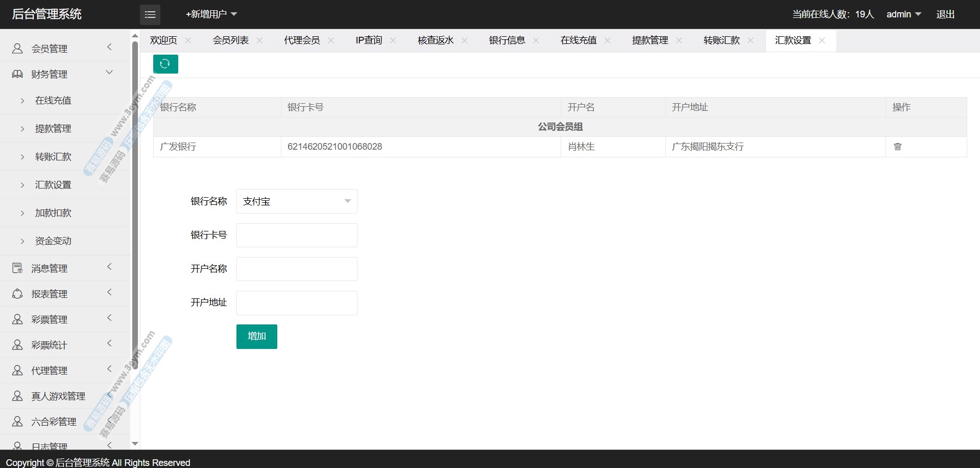Screen dimensions: 980x468
Task: Open the 银行名称 dropdown showing 支付宝
Action: (296, 201)
